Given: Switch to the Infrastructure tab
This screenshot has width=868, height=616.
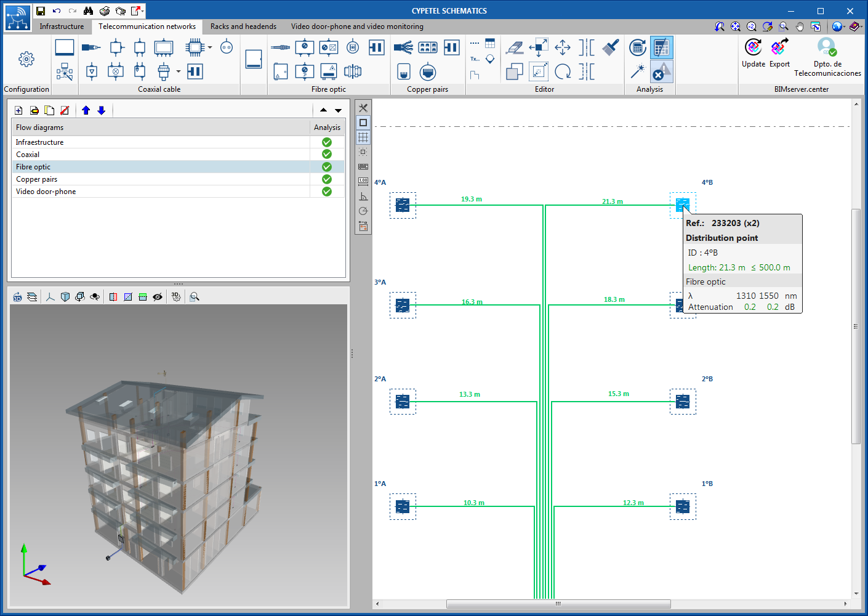Looking at the screenshot, I should pos(62,26).
